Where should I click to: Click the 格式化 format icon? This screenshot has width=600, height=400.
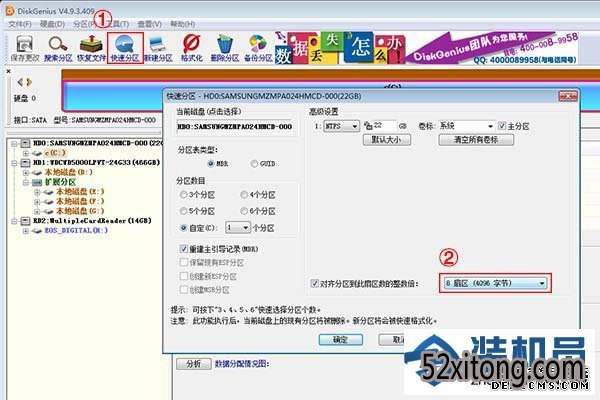tap(191, 49)
